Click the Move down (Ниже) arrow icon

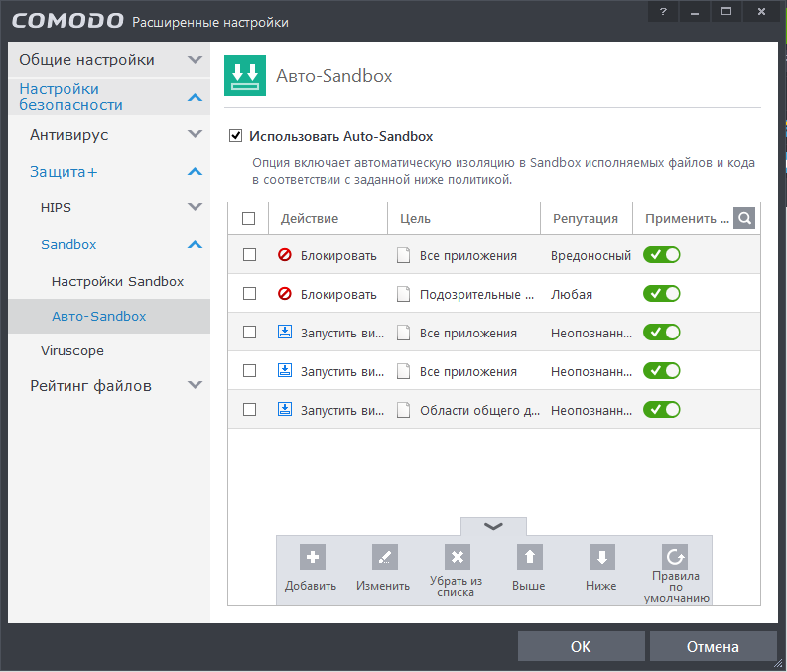[601, 557]
